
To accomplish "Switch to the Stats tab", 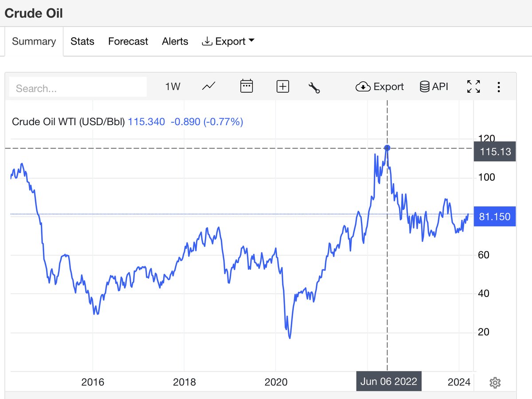I will point(82,41).
